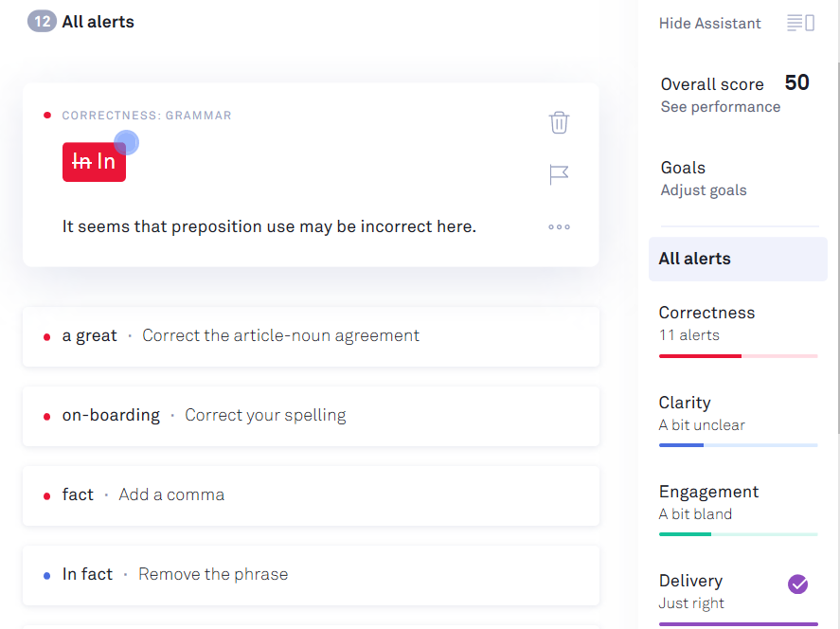This screenshot has height=629, width=840.
Task: Click the red dot beside on-boarding alert
Action: click(x=46, y=416)
